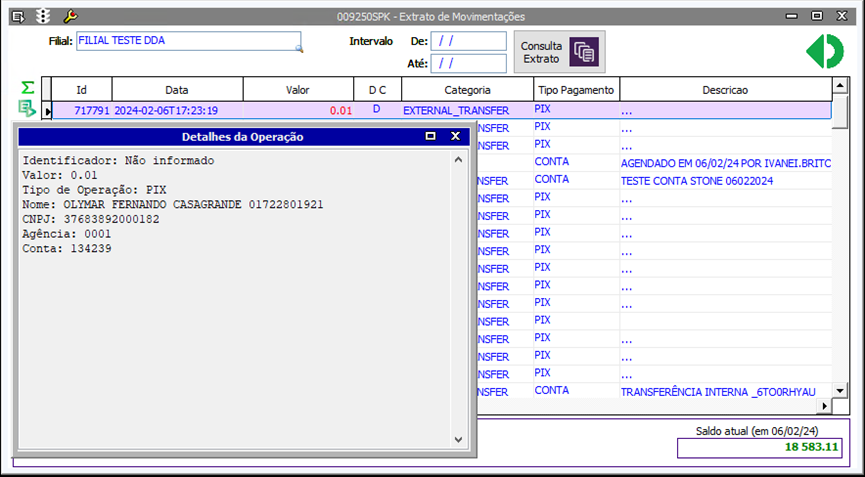Image resolution: width=865 pixels, height=477 pixels.
Task: Click the grid scroll down arrow
Action: coord(840,390)
